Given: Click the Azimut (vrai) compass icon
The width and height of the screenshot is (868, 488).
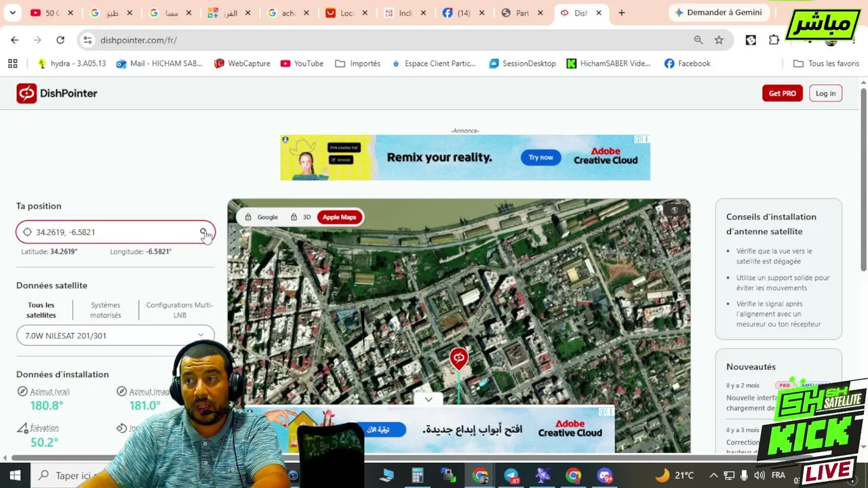Looking at the screenshot, I should point(22,392).
